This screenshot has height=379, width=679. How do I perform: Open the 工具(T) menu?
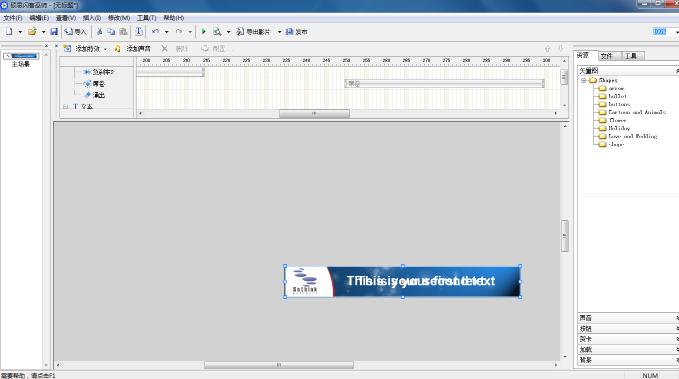point(146,18)
